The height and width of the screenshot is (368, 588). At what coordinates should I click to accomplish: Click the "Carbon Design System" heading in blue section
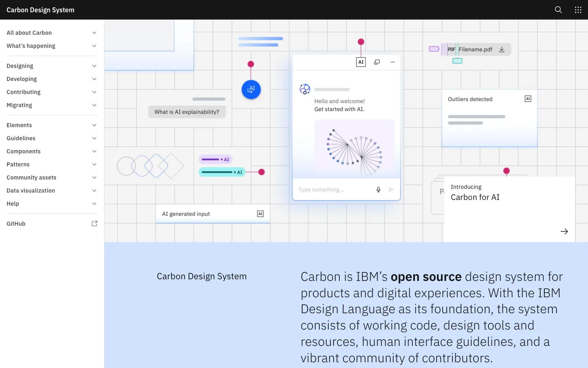point(202,276)
